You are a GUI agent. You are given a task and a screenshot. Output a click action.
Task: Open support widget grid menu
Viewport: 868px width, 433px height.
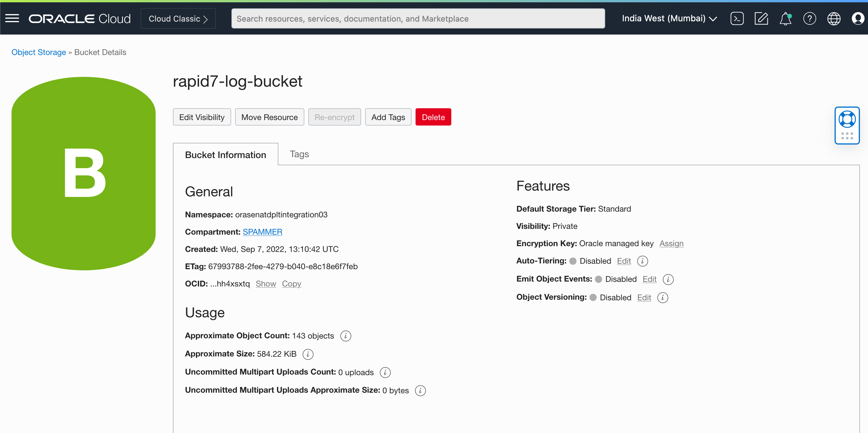pyautogui.click(x=847, y=136)
